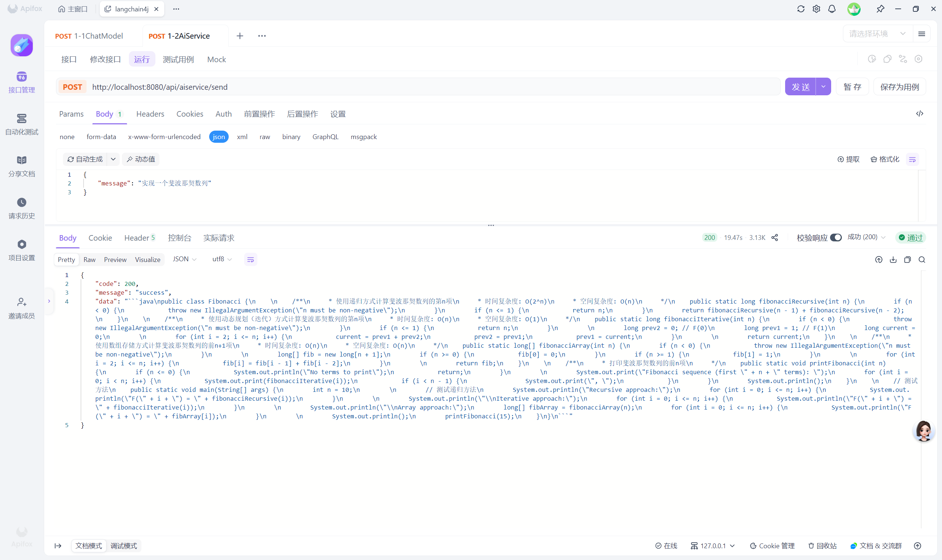This screenshot has height=560, width=942.
Task: Click the 格式化 format button
Action: [885, 159]
